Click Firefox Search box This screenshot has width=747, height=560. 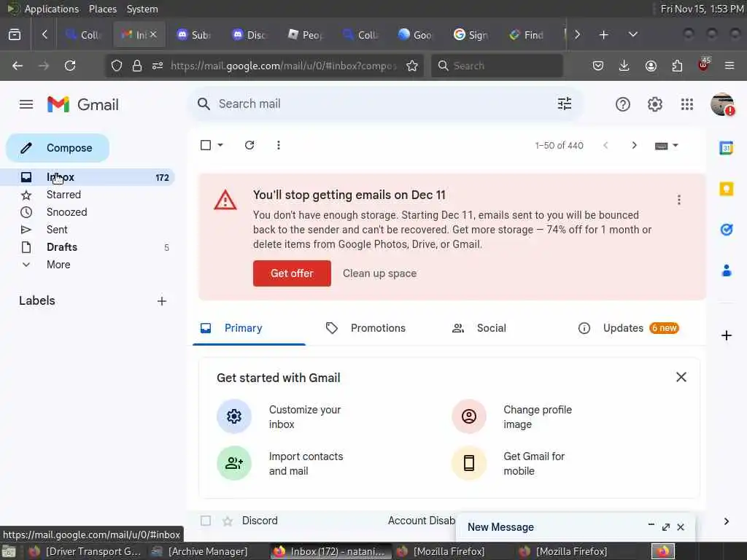click(x=497, y=66)
